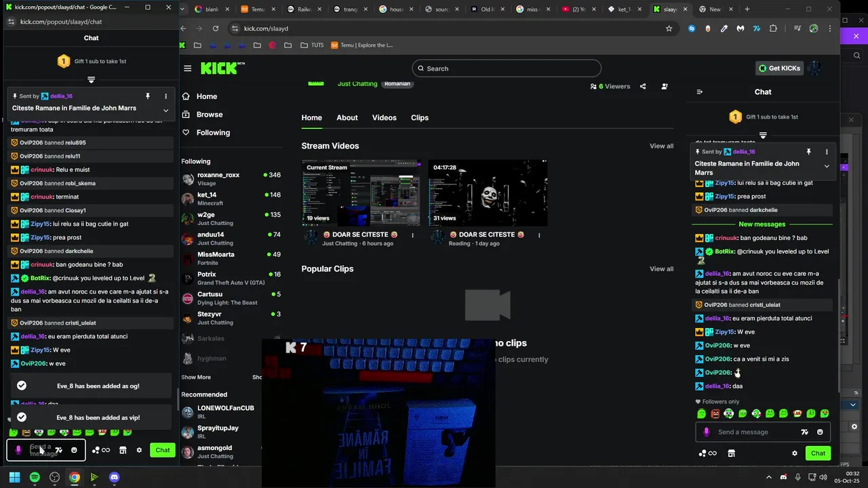Screen dimensions: 868x488
Task: Click purple microphone in popout chat box
Action: 18,450
